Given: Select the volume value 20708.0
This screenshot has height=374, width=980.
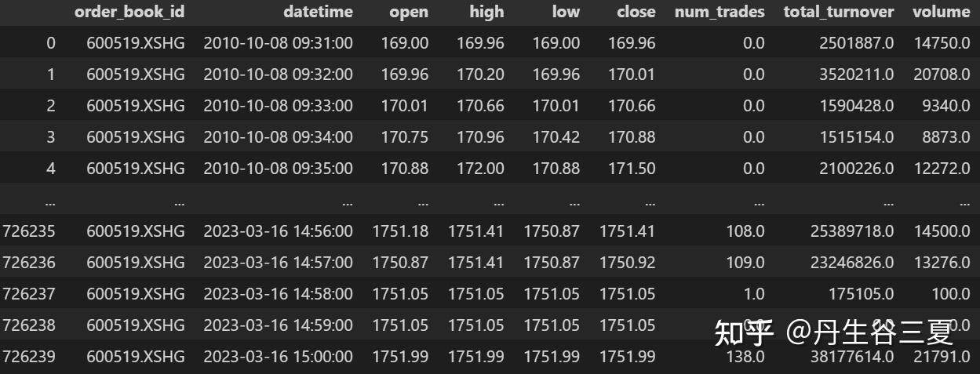Looking at the screenshot, I should [942, 74].
